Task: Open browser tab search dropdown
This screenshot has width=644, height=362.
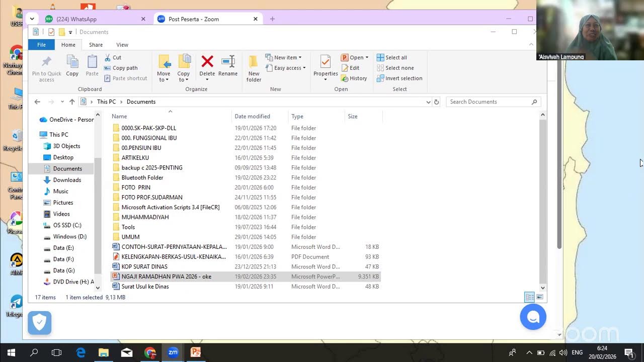Action: [32, 19]
